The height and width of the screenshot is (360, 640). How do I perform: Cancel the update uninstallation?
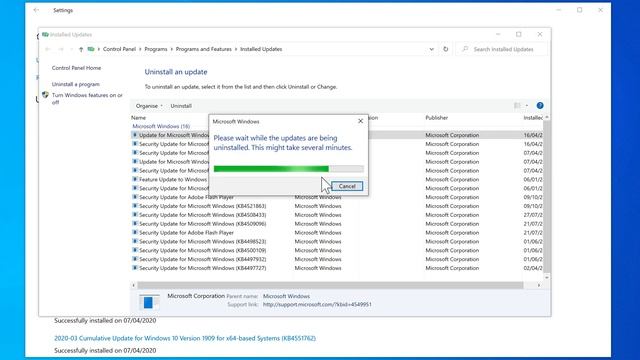pyautogui.click(x=347, y=186)
